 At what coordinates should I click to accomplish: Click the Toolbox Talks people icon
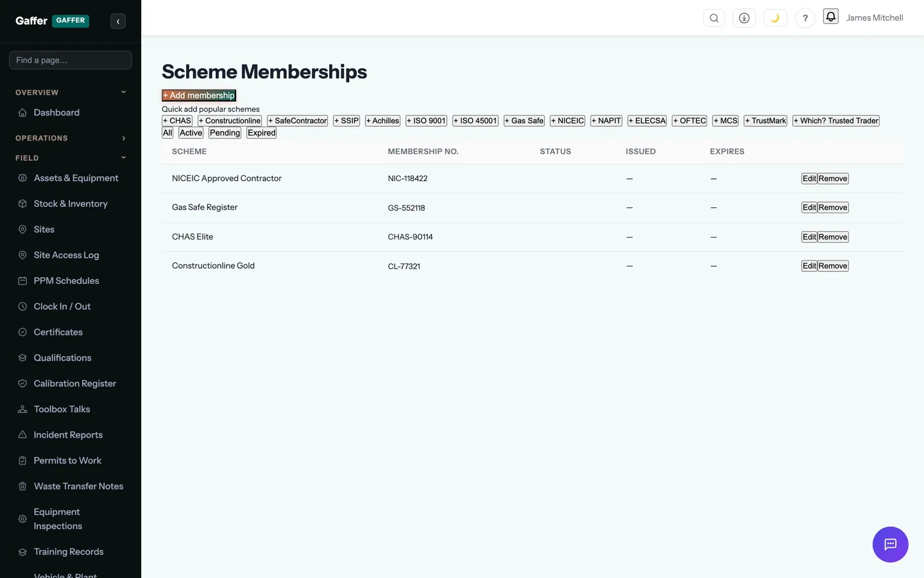coord(22,409)
